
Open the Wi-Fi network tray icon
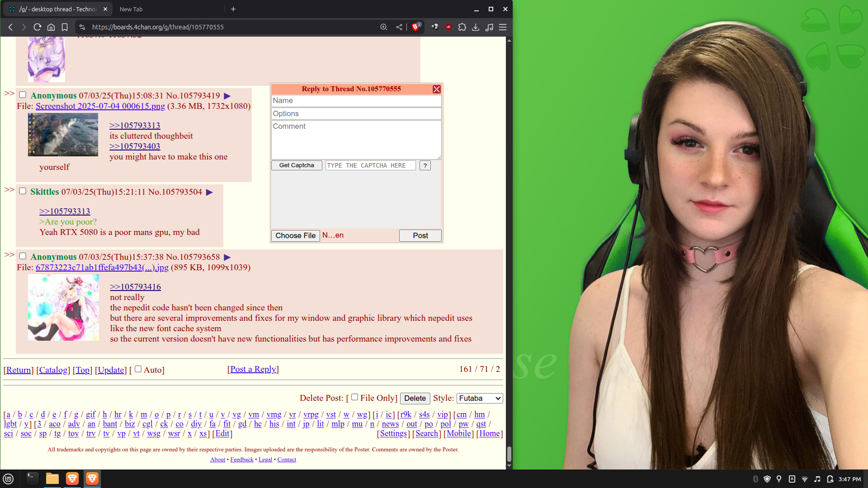(x=805, y=479)
